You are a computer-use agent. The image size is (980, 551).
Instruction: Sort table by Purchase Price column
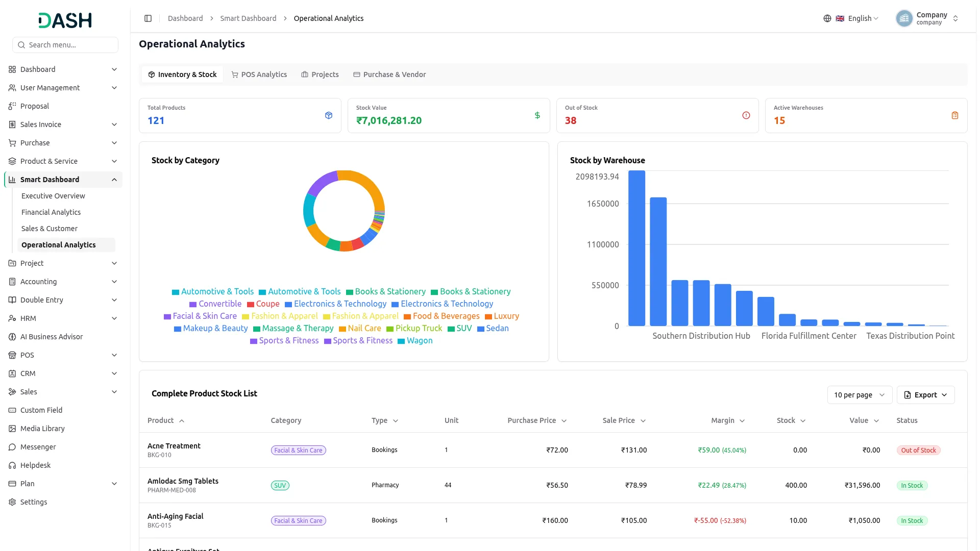pyautogui.click(x=537, y=420)
